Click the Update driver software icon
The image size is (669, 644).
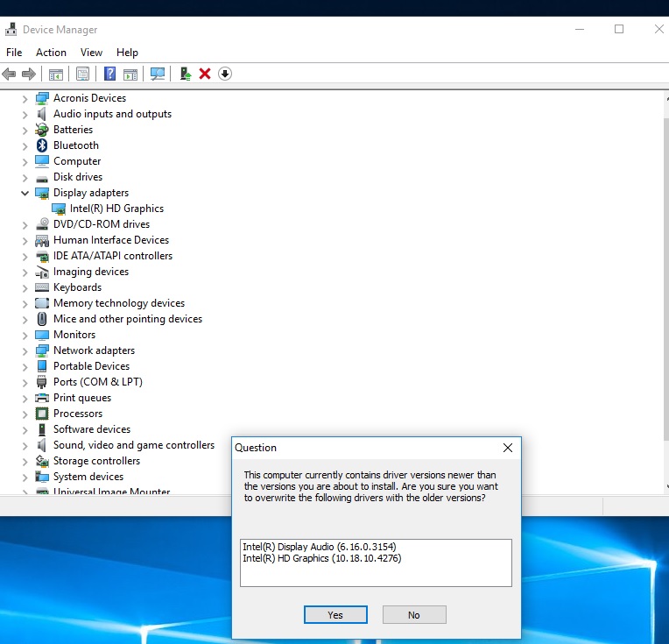[x=185, y=74]
